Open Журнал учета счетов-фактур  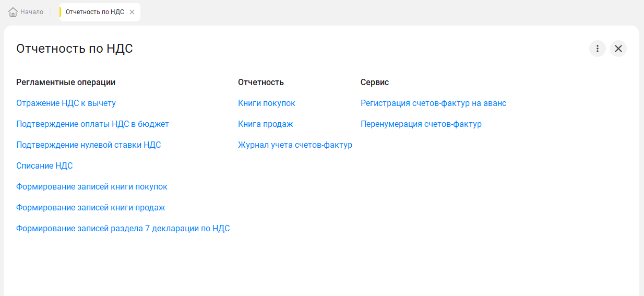[295, 145]
